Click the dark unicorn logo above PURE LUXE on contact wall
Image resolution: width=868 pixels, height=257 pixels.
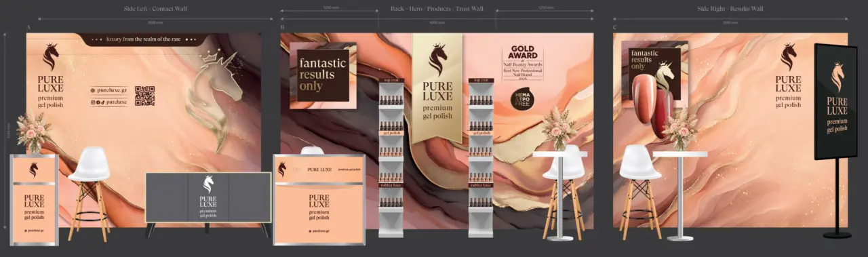(x=50, y=58)
